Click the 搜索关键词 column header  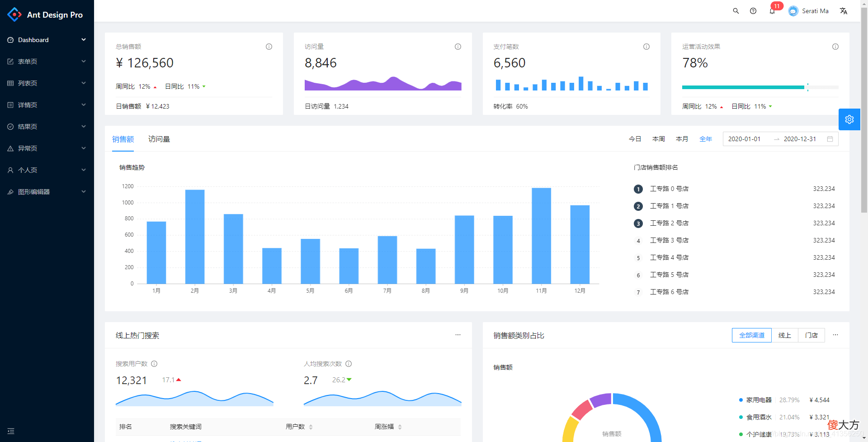[186, 427]
